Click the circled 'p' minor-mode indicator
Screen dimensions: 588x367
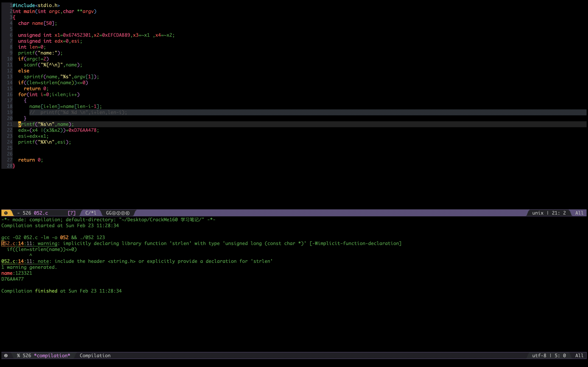tap(123, 213)
